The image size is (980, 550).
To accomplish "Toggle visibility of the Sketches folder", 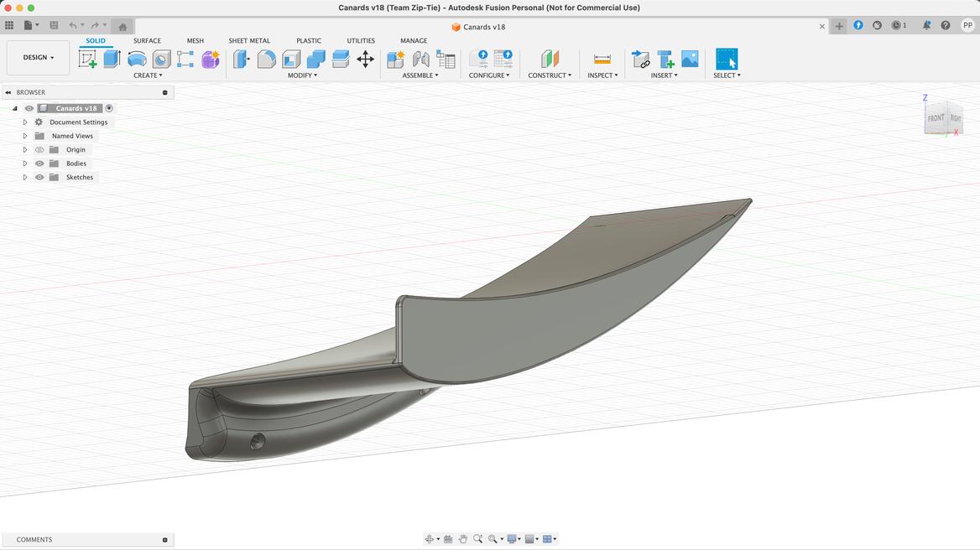I will click(x=39, y=178).
